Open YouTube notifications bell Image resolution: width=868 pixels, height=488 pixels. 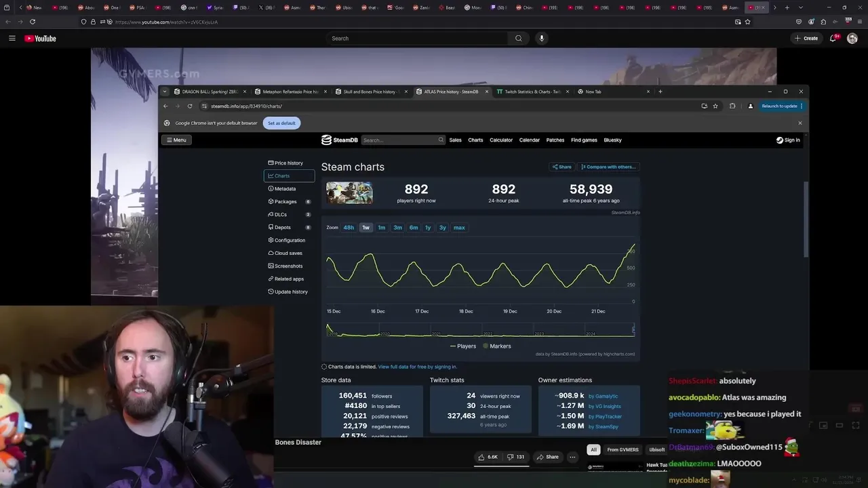(833, 39)
